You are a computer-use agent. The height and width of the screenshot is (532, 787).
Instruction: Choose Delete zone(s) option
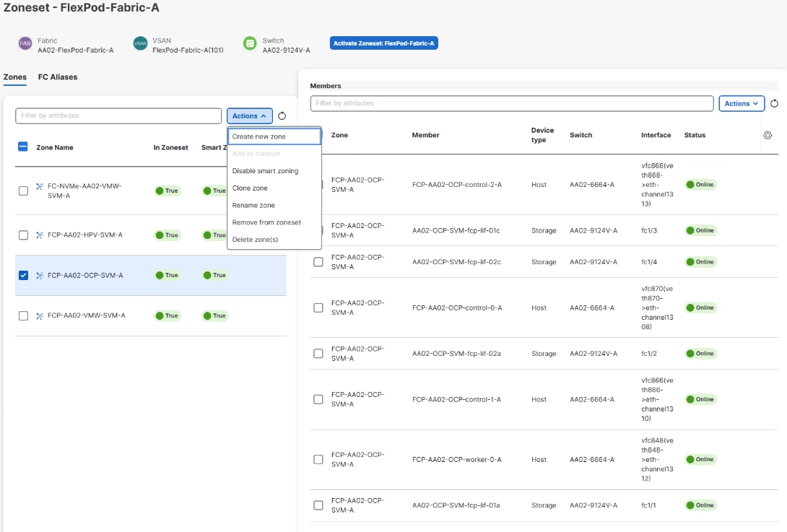tap(274, 240)
